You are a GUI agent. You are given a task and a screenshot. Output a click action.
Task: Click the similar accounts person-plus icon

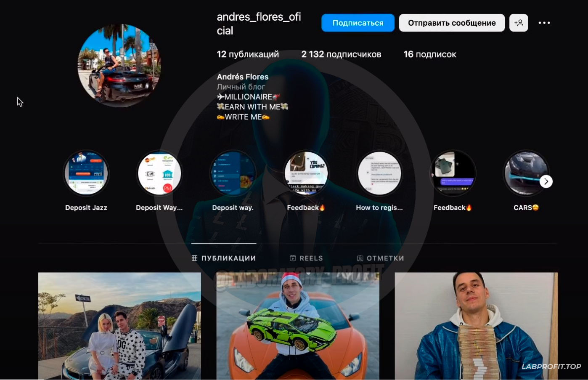[x=519, y=23]
